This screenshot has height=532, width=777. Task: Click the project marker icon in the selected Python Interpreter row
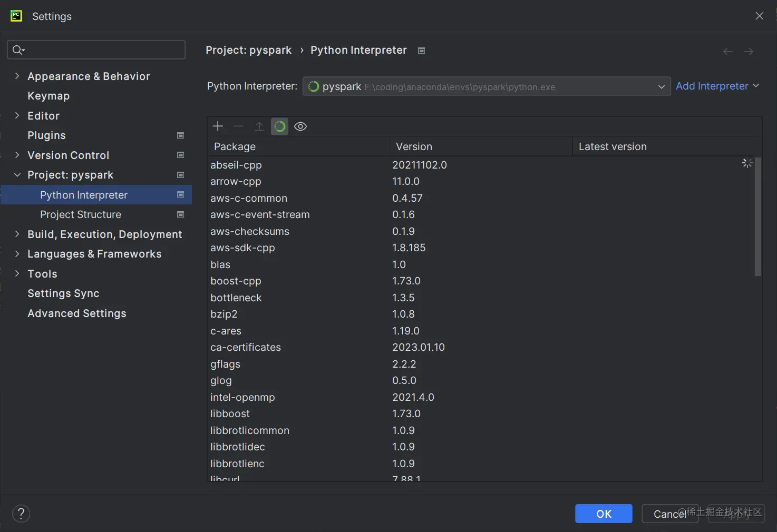coord(181,194)
